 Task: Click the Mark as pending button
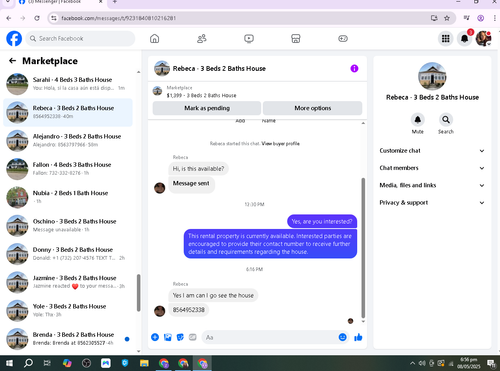[x=207, y=108]
